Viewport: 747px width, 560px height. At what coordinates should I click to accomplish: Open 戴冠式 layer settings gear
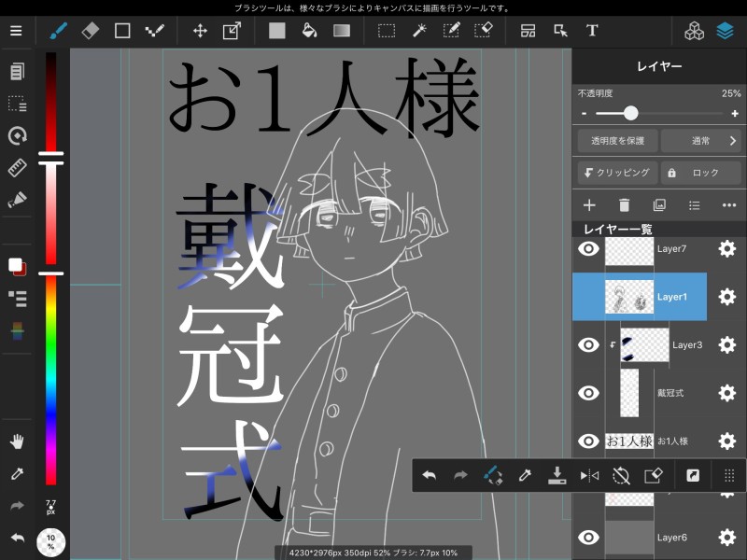coord(727,393)
